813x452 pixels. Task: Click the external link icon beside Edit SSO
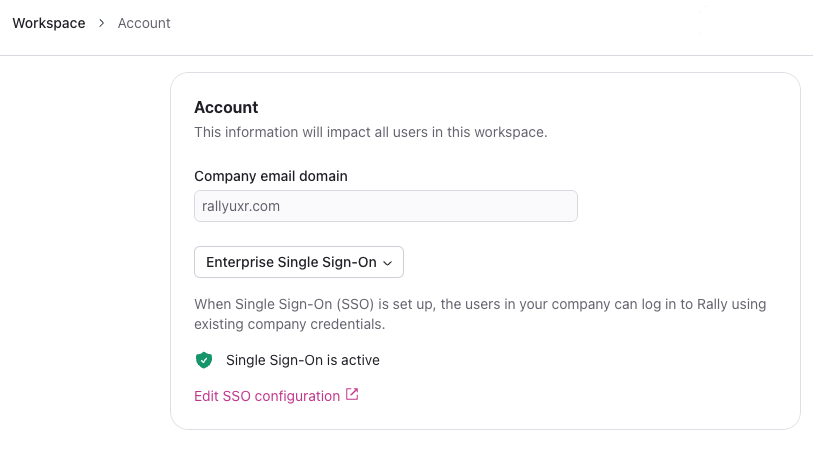click(x=352, y=395)
